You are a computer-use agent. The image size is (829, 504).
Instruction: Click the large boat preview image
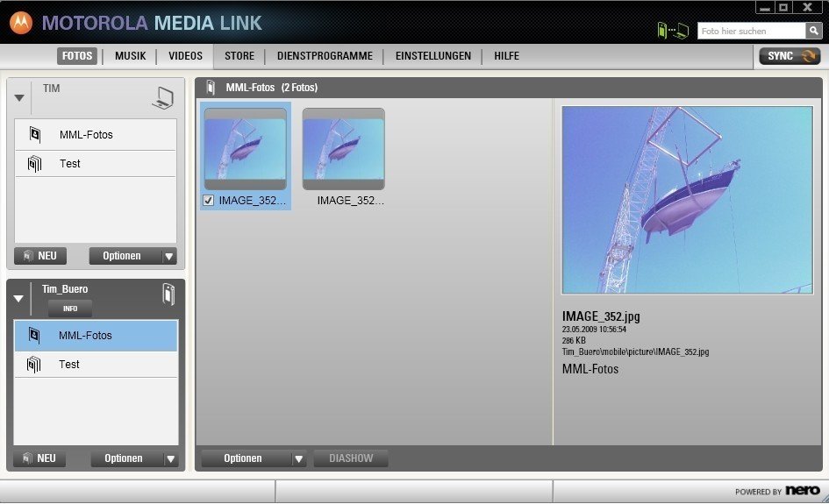pyautogui.click(x=687, y=200)
